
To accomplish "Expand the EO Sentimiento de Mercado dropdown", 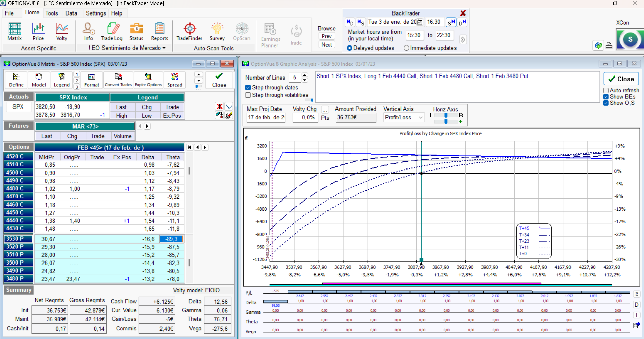I will [x=164, y=48].
